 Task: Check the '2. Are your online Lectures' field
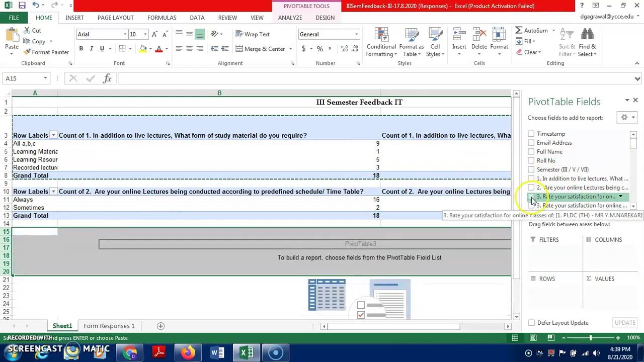(x=531, y=188)
